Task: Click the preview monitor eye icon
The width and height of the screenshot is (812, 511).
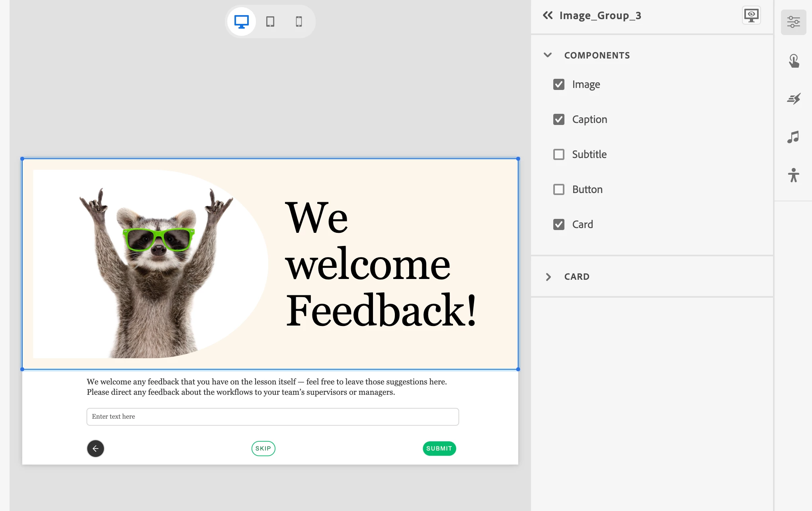Action: tap(751, 16)
